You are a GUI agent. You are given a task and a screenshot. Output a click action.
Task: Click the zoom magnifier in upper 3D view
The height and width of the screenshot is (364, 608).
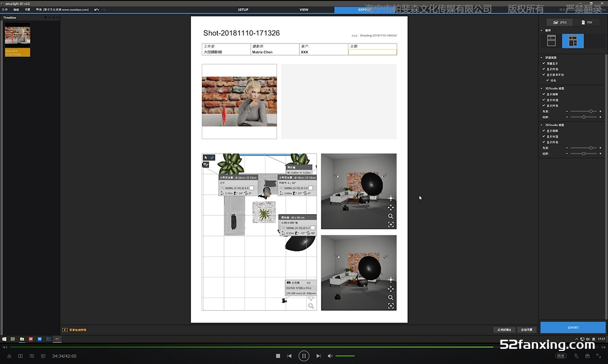point(391,216)
